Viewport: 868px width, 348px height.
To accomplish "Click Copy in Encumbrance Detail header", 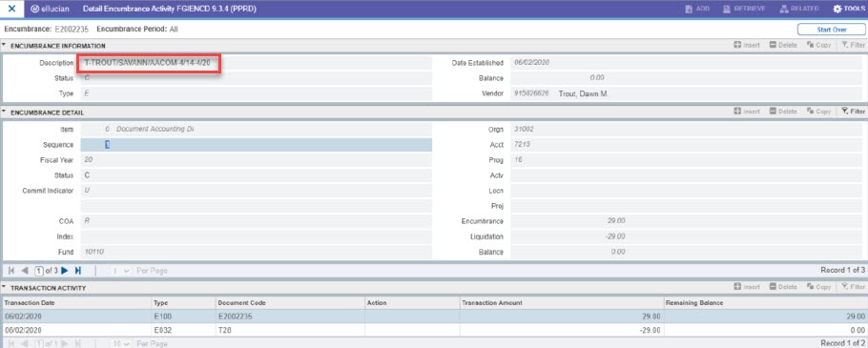I will 818,112.
